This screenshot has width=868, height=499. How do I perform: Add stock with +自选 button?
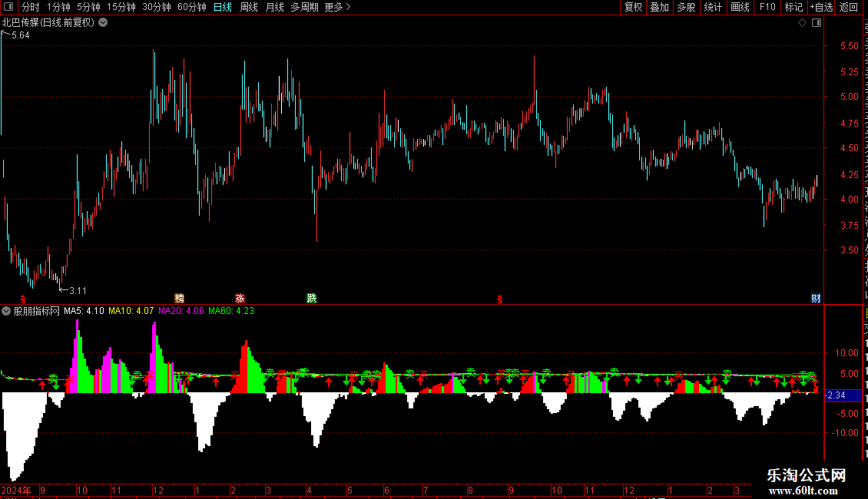pyautogui.click(x=821, y=7)
